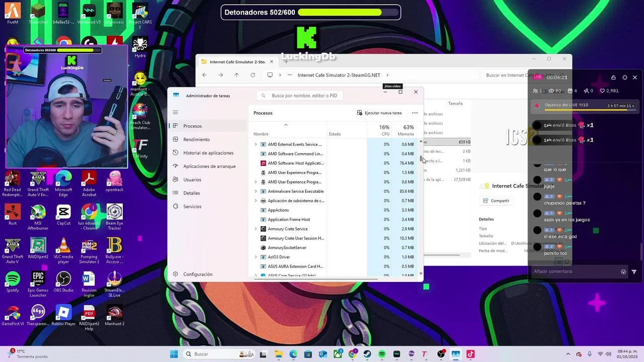Sort processes by Memoria column
Image resolution: width=644 pixels, height=362 pixels.
pyautogui.click(x=405, y=130)
